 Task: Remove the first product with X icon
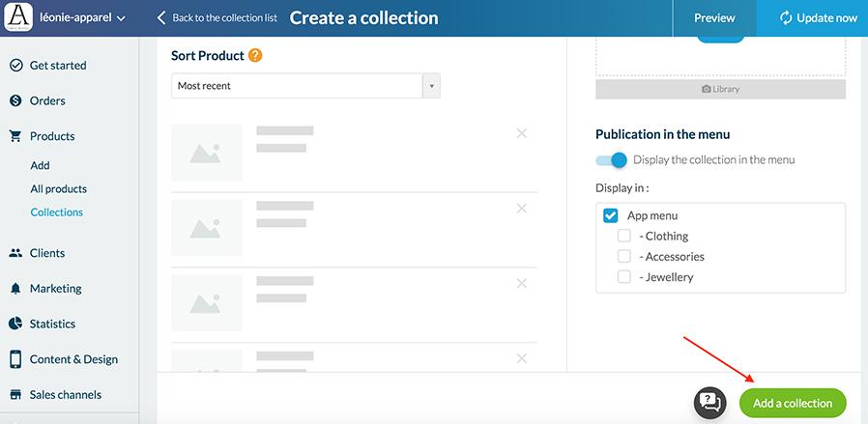click(x=522, y=133)
